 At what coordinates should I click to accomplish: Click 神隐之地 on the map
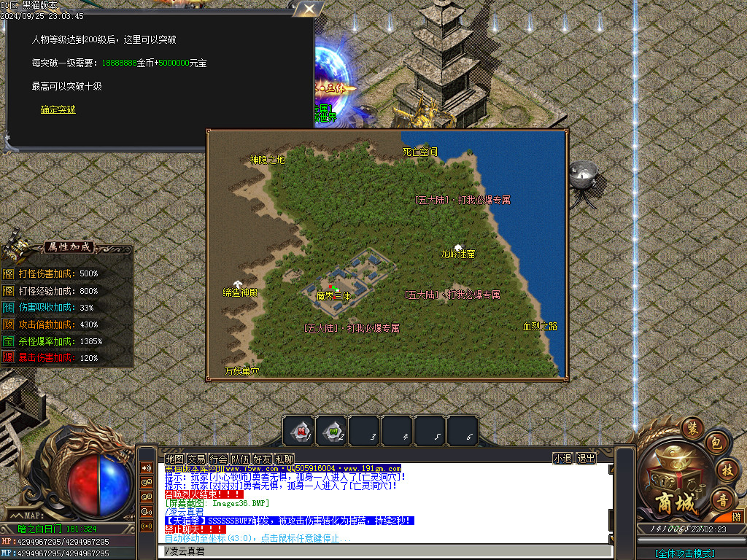click(x=267, y=160)
